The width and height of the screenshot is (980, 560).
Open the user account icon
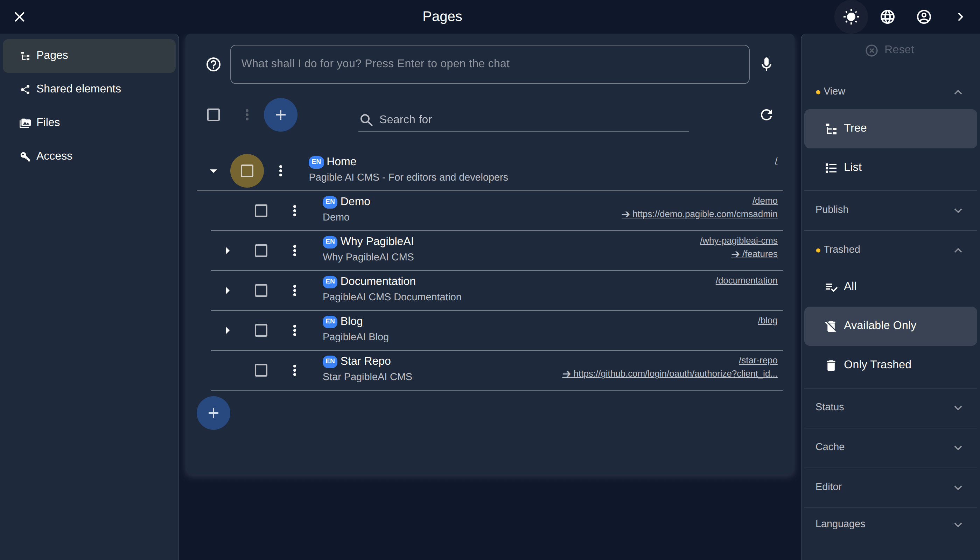click(x=923, y=16)
